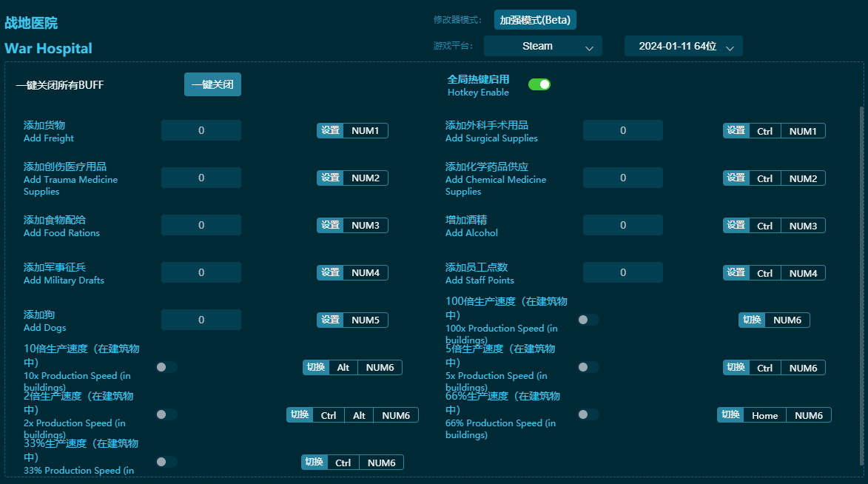
Task: Toggle the Hotkey Enable switch
Action: tap(539, 84)
